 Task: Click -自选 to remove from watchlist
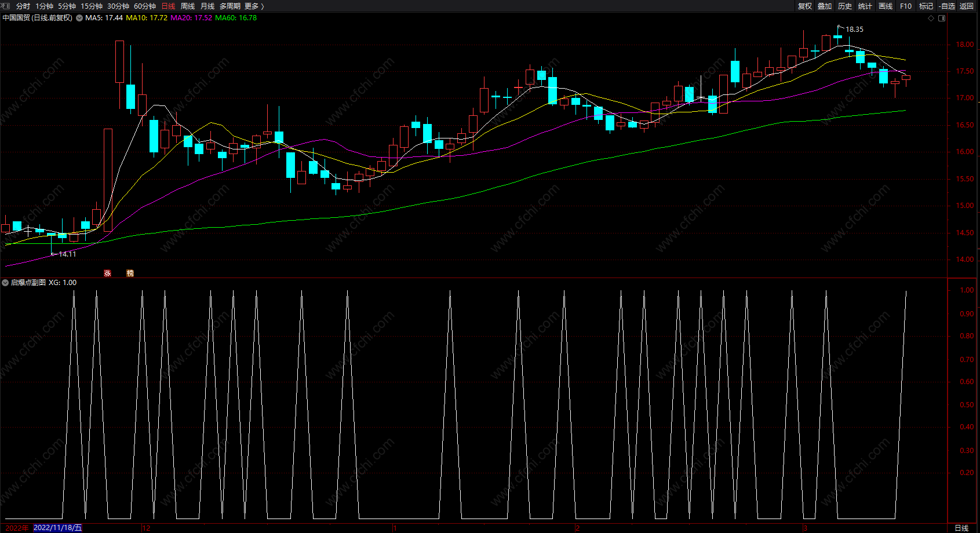click(947, 6)
